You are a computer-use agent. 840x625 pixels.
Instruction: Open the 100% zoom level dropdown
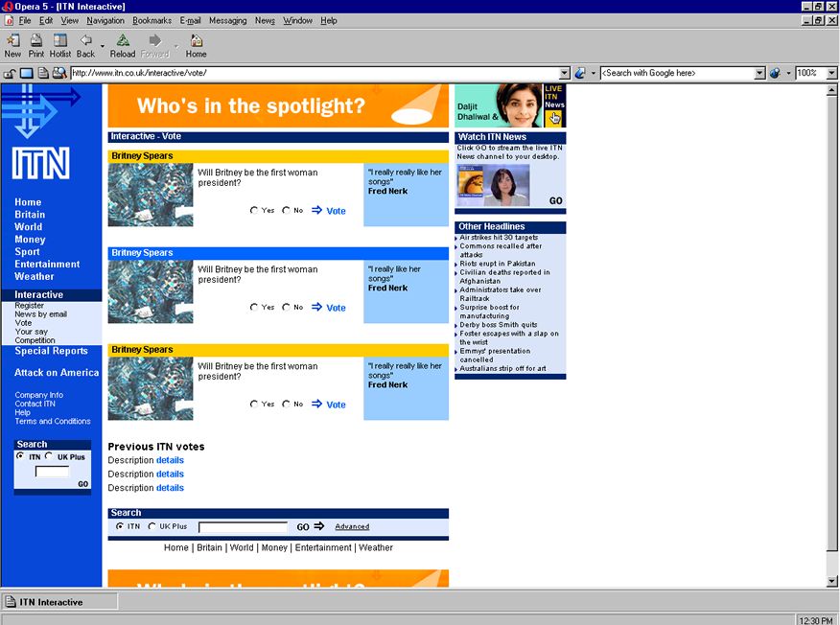coord(831,74)
